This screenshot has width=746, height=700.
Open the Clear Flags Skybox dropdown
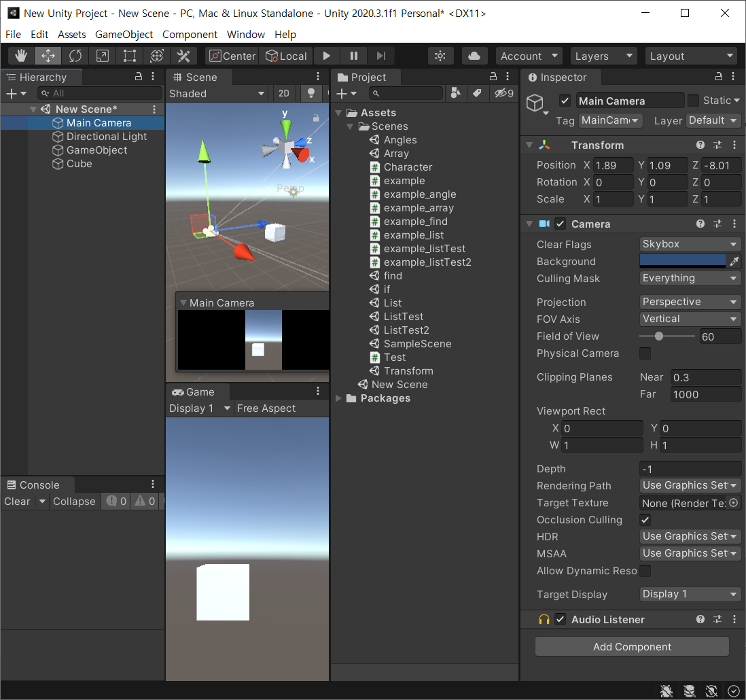coord(690,244)
